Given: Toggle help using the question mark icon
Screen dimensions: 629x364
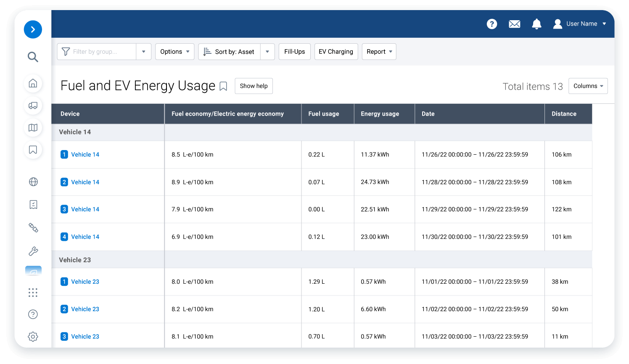Looking at the screenshot, I should click(492, 24).
